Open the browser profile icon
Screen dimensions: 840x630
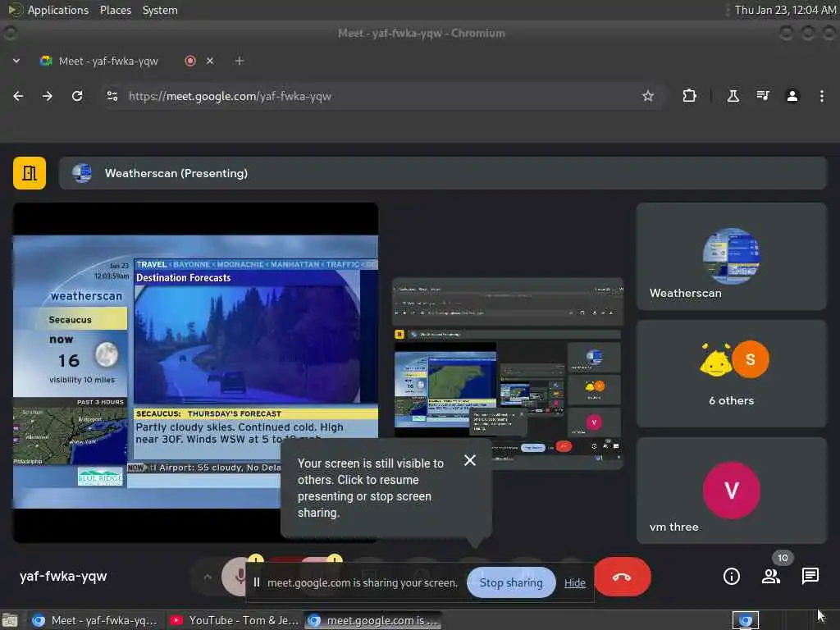click(792, 96)
